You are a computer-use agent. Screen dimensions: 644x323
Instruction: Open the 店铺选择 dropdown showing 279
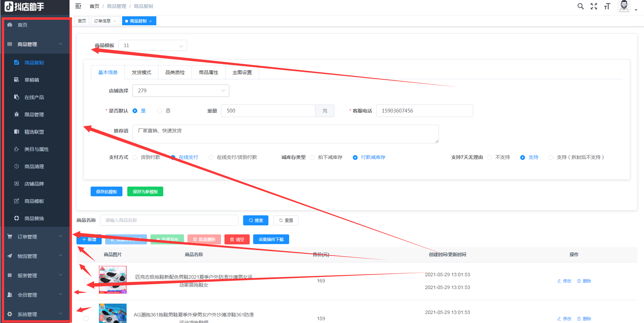click(181, 90)
